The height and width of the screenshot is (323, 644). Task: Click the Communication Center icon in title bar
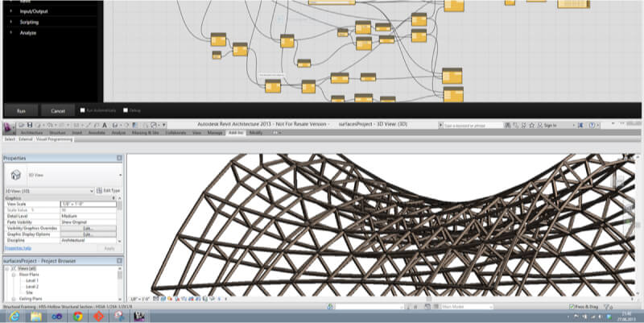point(524,125)
